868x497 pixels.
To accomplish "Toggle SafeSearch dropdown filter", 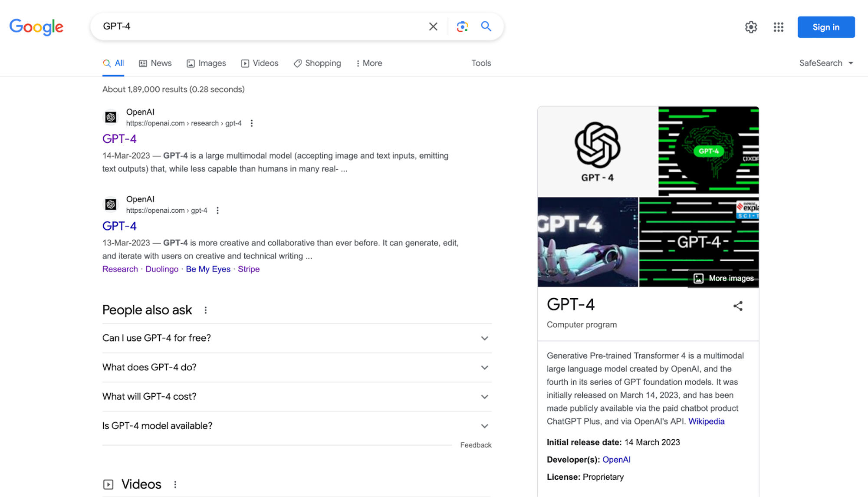I will pyautogui.click(x=825, y=63).
